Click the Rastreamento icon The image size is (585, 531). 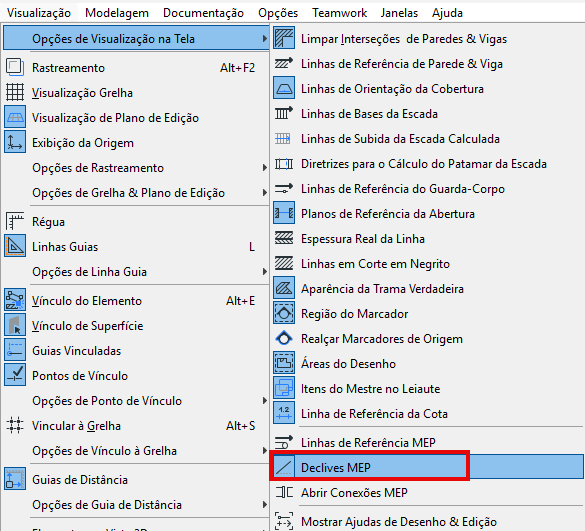pos(15,68)
